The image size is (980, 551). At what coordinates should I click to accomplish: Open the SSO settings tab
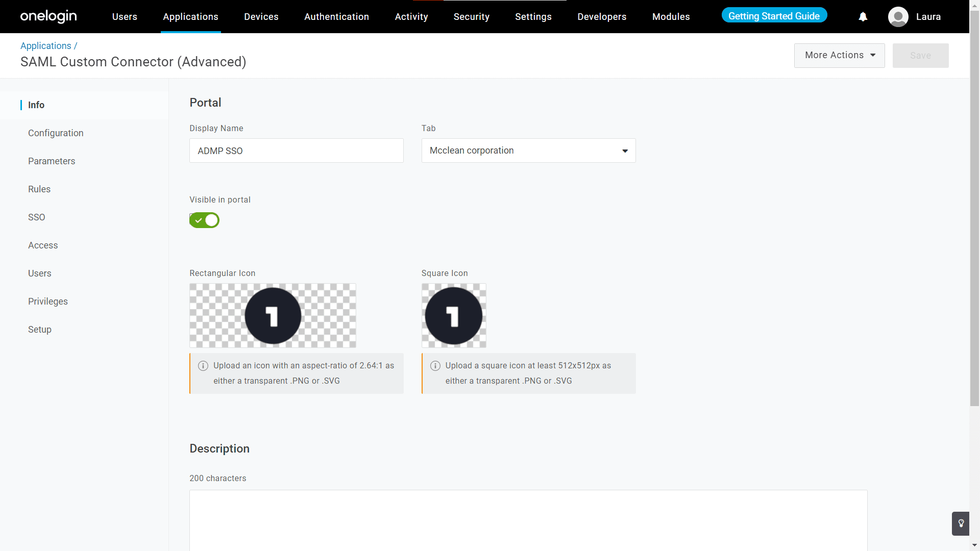pyautogui.click(x=36, y=217)
